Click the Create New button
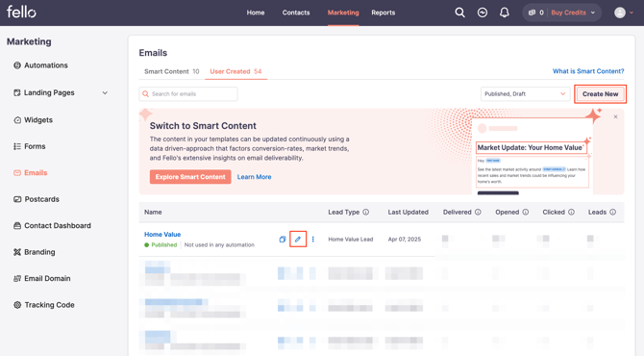The image size is (644, 356). 600,94
